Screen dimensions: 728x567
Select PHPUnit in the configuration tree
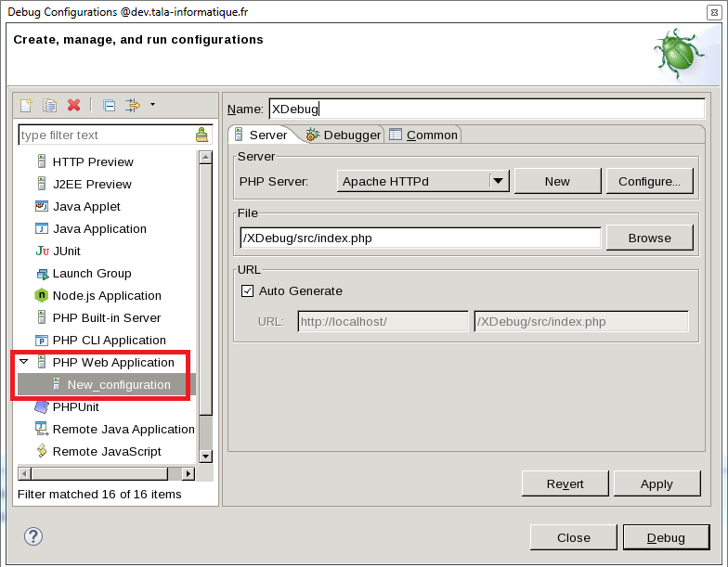tap(75, 406)
